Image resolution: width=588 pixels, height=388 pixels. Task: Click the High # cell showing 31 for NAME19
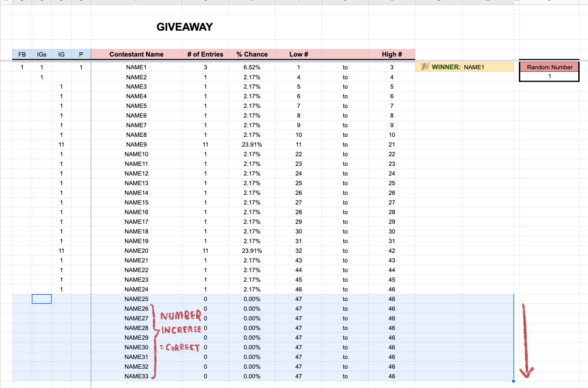pos(392,241)
